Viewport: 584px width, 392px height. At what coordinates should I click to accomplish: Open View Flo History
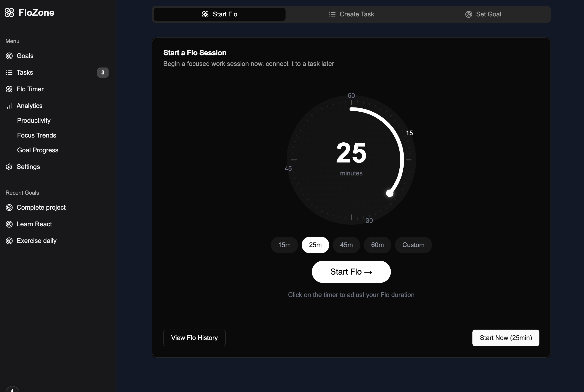[x=194, y=338]
